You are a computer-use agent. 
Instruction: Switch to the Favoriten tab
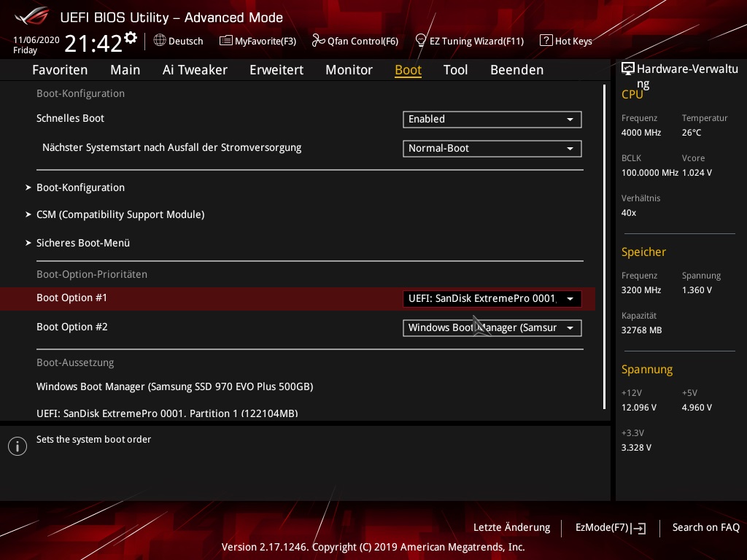pos(60,70)
